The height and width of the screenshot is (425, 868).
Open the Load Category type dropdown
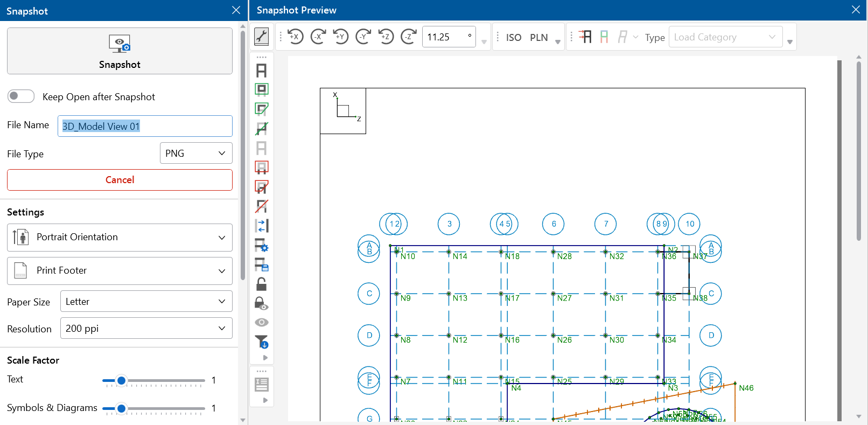tap(725, 37)
